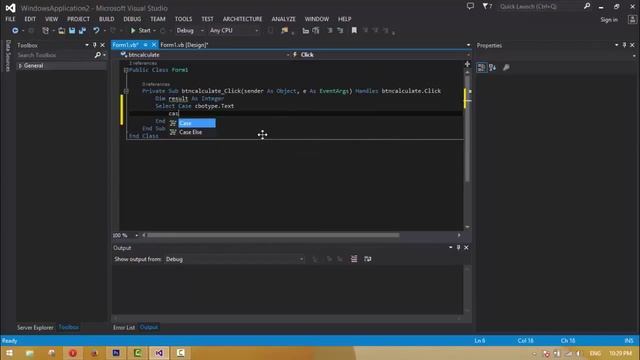Click the Windows Start button on taskbar
Viewport: 640px width, 360px height.
click(x=9, y=353)
